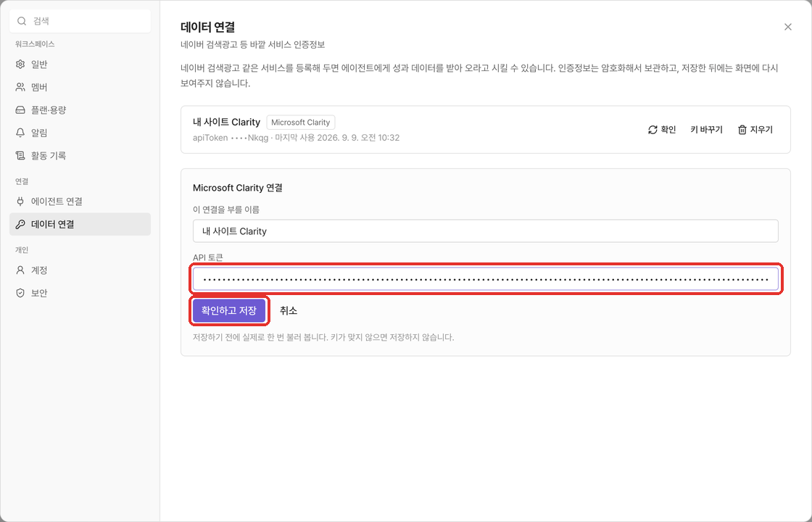Click the 네이버 검색광고 등 바깥 서비스 인증정보 subtitle

pyautogui.click(x=253, y=45)
